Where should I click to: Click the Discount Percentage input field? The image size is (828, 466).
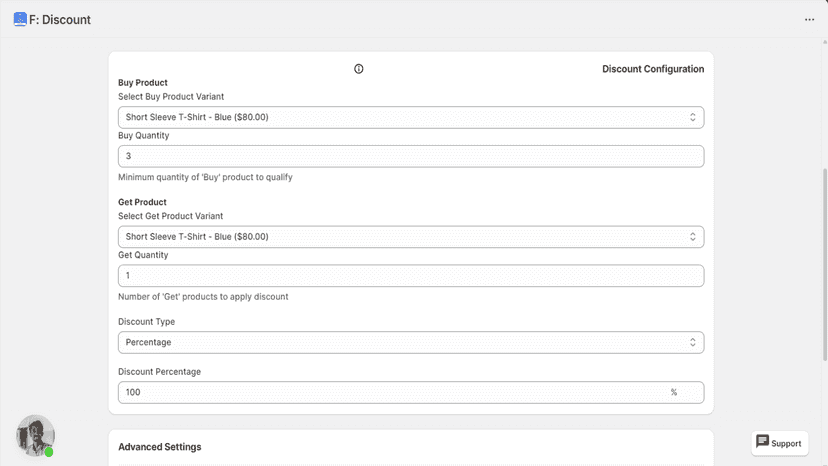(x=411, y=393)
